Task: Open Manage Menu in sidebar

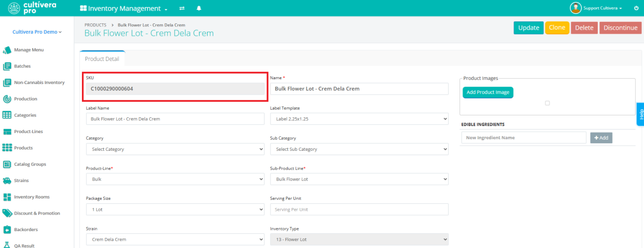Action: pos(29,50)
